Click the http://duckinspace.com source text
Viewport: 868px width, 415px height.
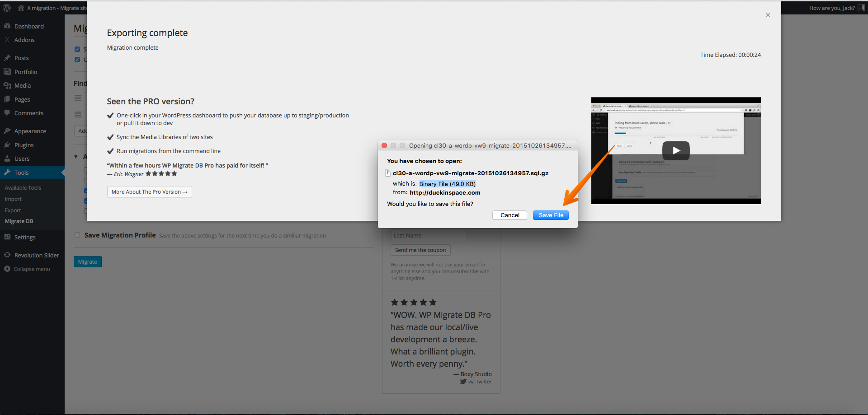[445, 192]
